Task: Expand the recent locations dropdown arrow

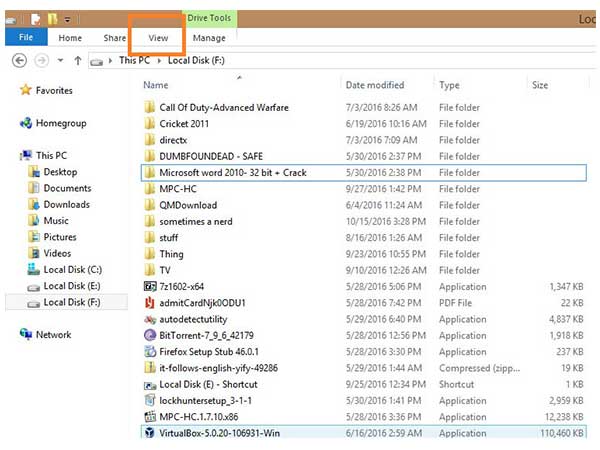Action: coord(60,61)
